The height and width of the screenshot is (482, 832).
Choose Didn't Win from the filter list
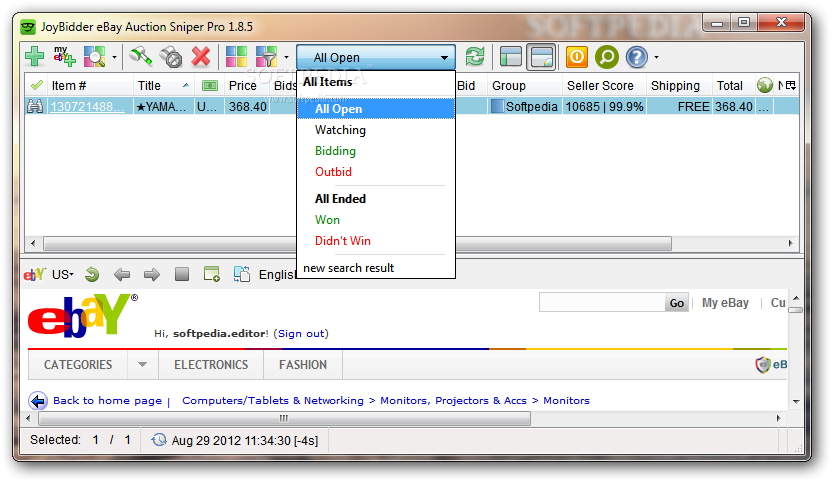343,241
